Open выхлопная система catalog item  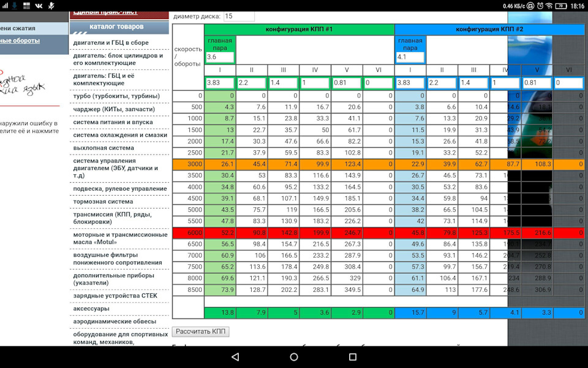click(104, 148)
